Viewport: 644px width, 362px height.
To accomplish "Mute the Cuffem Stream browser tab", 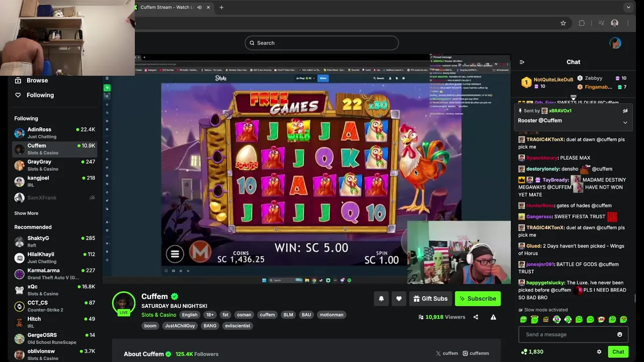I will coord(199,7).
